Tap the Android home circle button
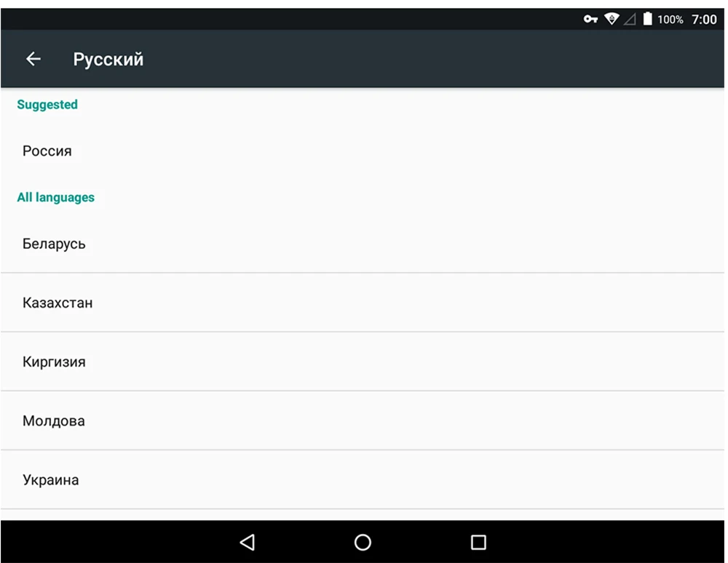 (x=363, y=542)
